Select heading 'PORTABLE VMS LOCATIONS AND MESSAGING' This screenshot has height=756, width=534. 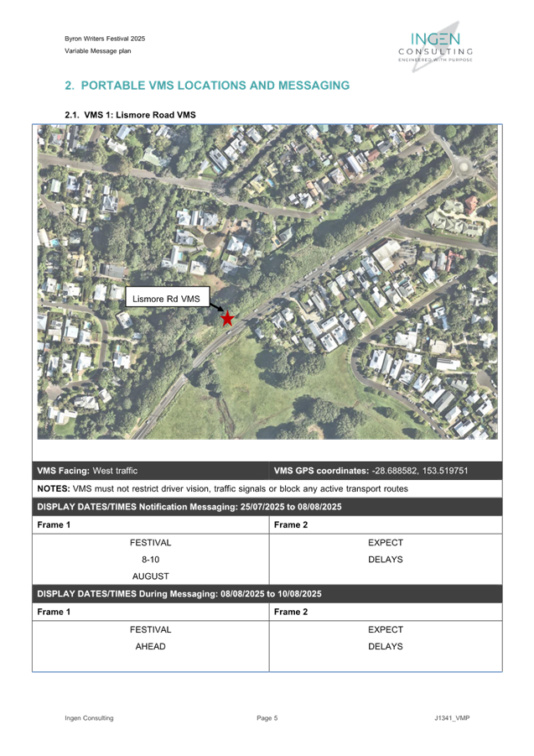pos(215,86)
